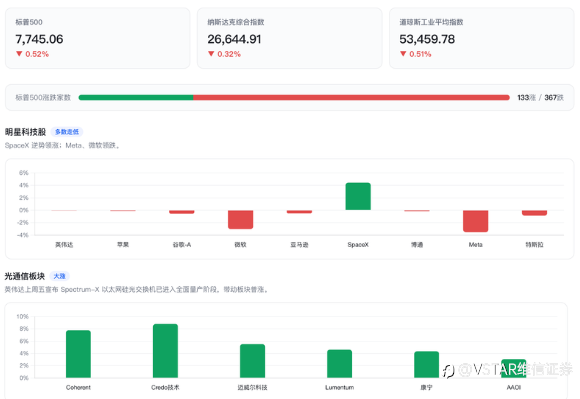Click the red decliners segment of breadth bar
Image resolution: width=580 pixels, height=399 pixels.
351,98
